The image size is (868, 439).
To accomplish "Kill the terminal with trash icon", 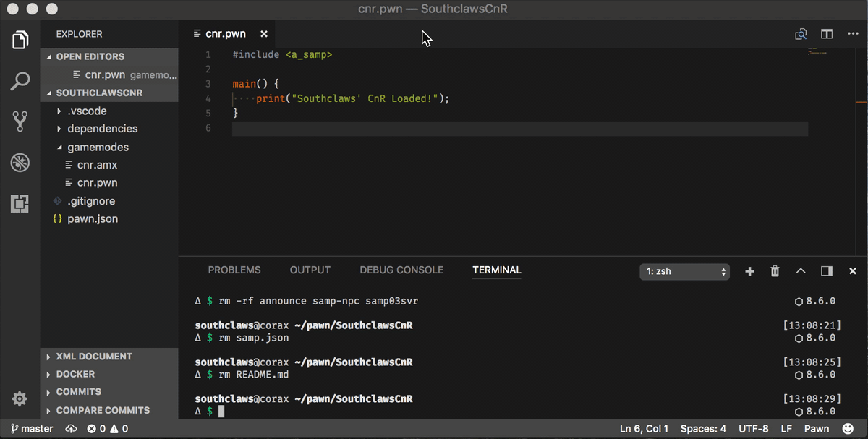I will [775, 271].
